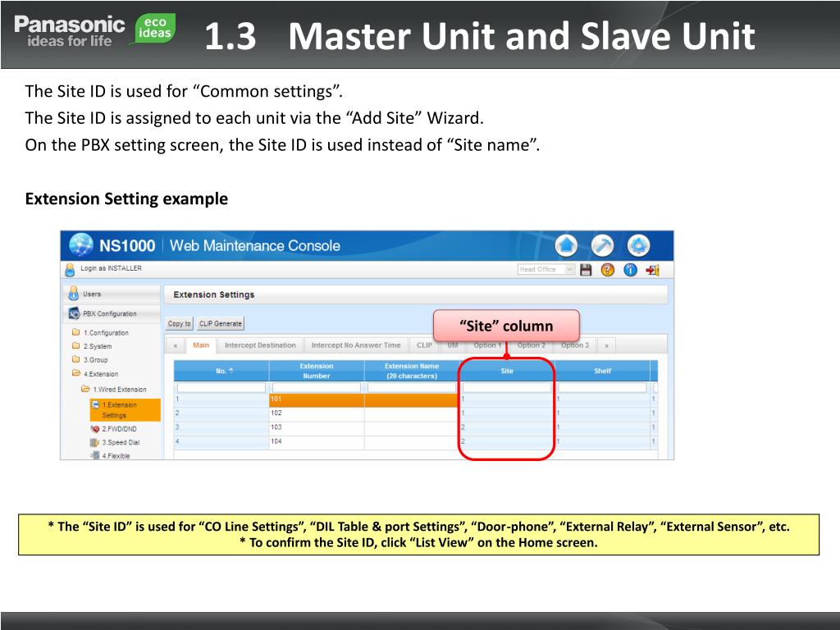Viewport: 840px width, 630px height.
Task: Click the Logout door icon
Action: (652, 270)
